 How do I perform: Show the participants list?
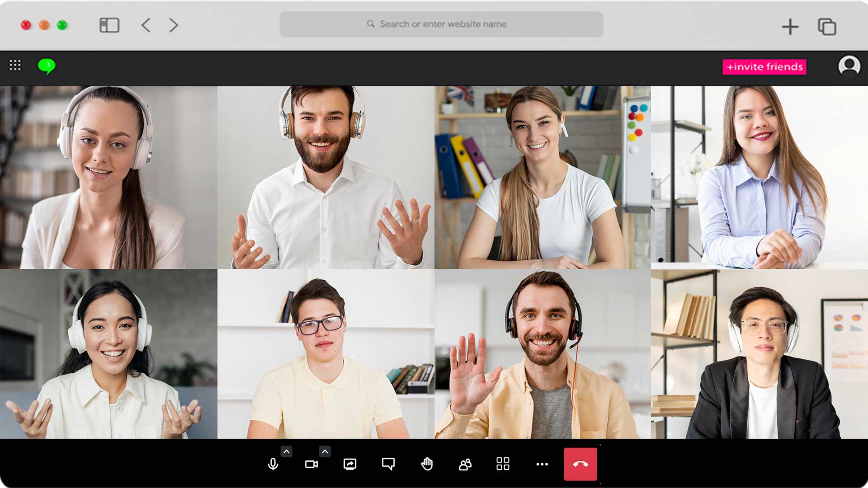coord(465,464)
